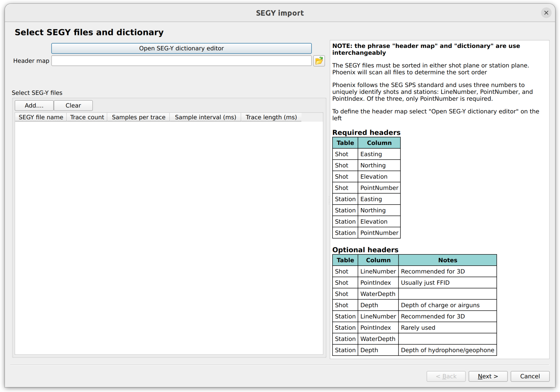The width and height of the screenshot is (560, 392).
Task: Clear the SEG-Y files list
Action: [73, 106]
